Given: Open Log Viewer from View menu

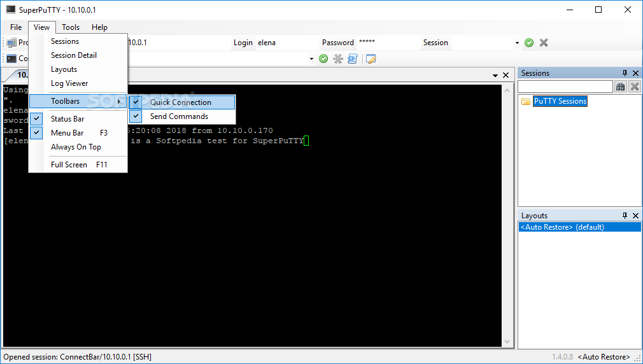Looking at the screenshot, I should pos(78,83).
